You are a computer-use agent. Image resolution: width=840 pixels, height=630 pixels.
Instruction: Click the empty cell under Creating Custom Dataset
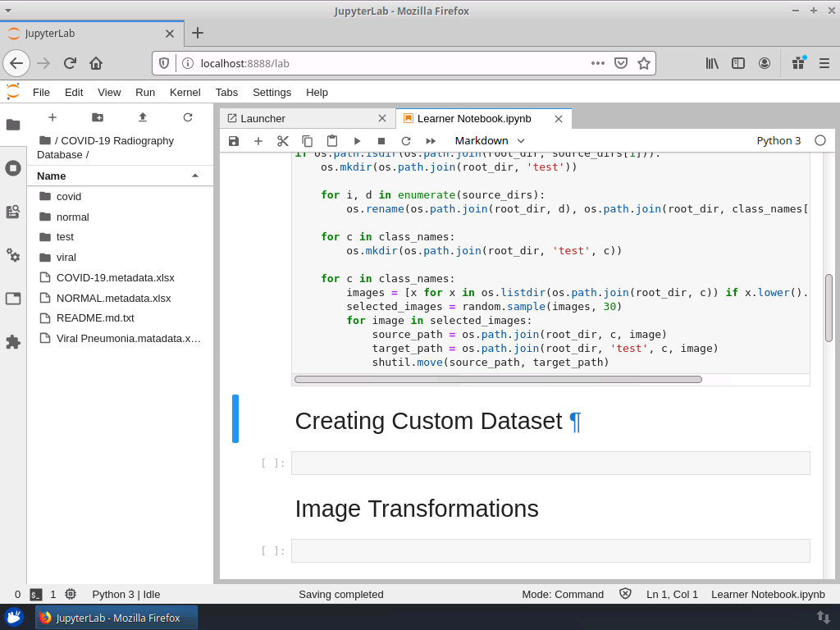coord(550,463)
